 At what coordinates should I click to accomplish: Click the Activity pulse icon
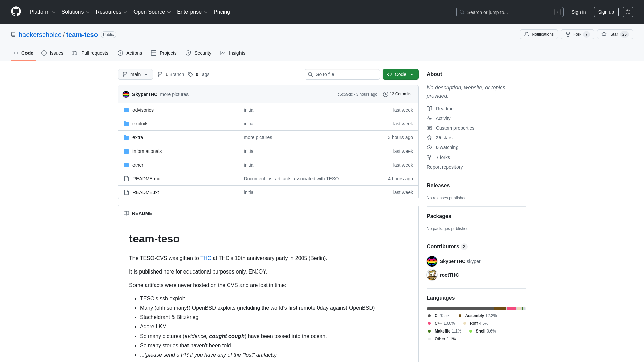(x=429, y=118)
